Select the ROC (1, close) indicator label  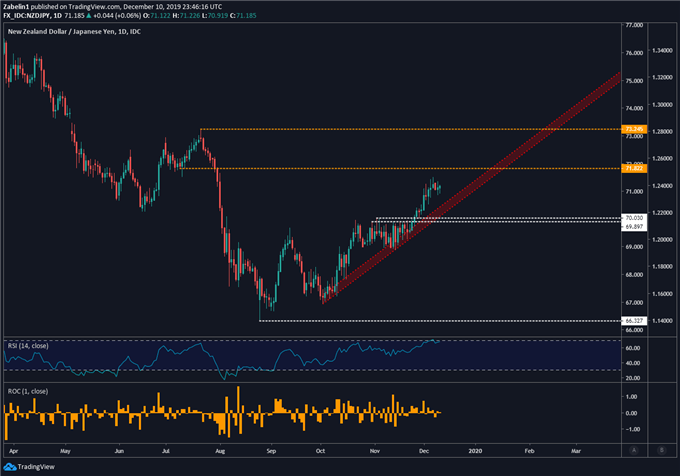click(28, 391)
